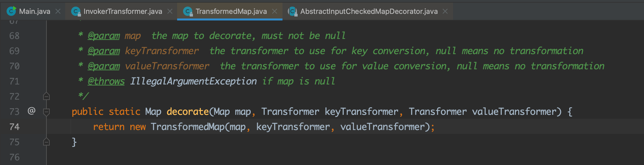Switch to the Main.java tab
644x165 pixels.
[x=35, y=11]
